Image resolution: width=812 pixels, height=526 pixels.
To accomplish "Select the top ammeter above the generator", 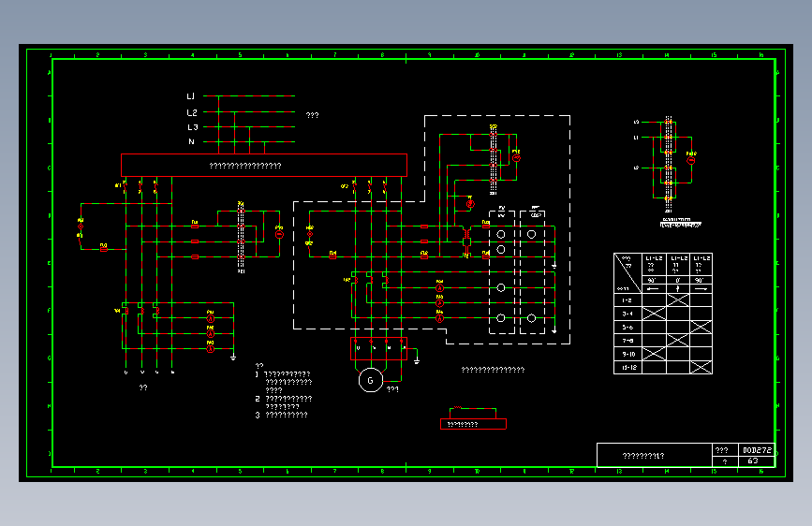I will [x=439, y=288].
